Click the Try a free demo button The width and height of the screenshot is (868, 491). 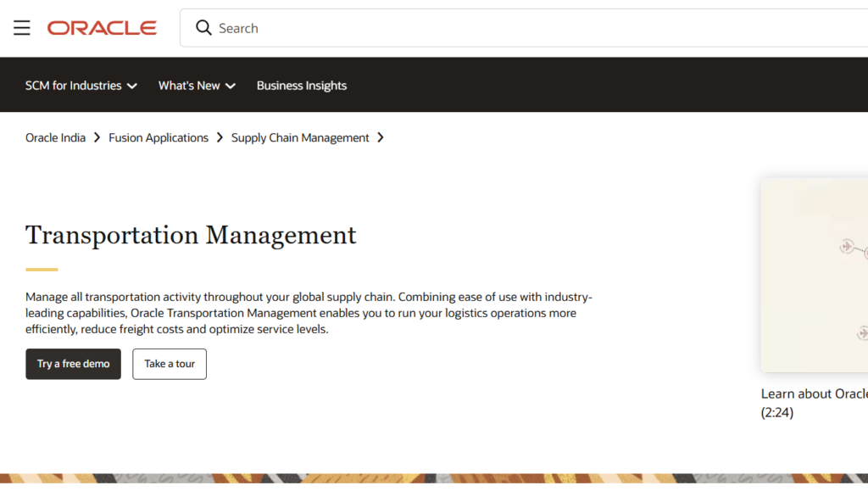73,364
